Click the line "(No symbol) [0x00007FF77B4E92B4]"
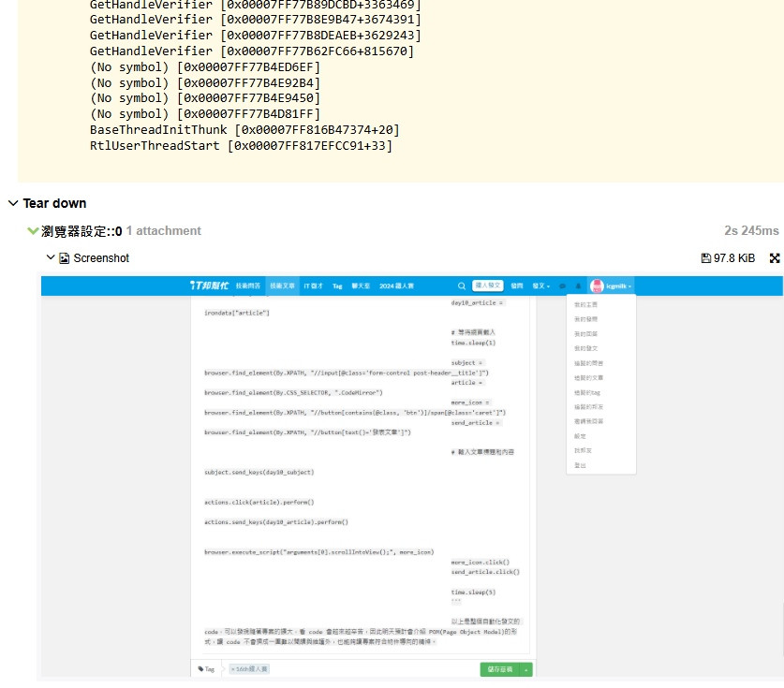This screenshot has width=784, height=688. [205, 83]
